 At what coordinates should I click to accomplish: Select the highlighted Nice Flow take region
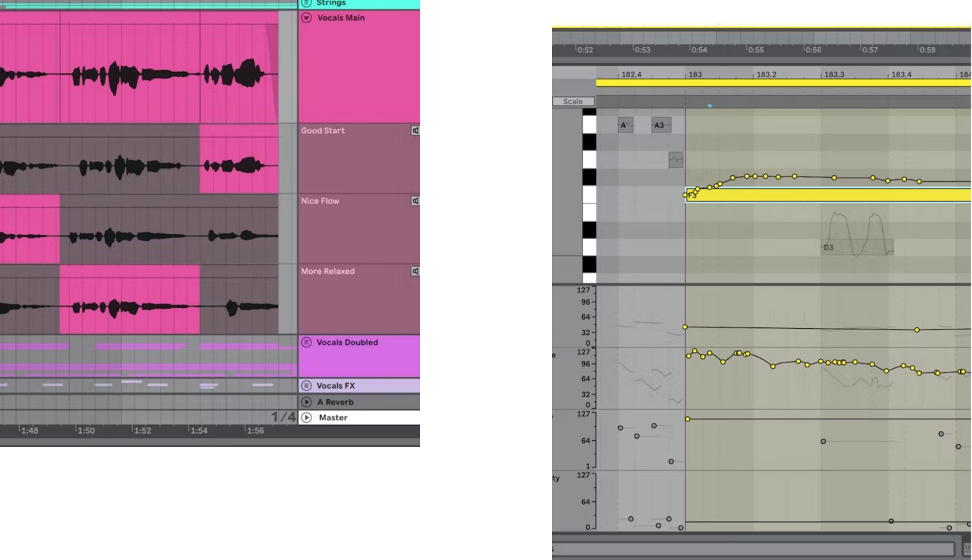click(x=30, y=229)
